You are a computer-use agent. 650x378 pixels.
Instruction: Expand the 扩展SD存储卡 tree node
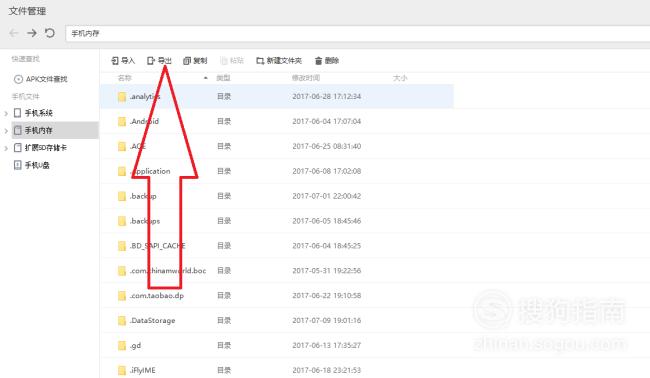click(6, 148)
